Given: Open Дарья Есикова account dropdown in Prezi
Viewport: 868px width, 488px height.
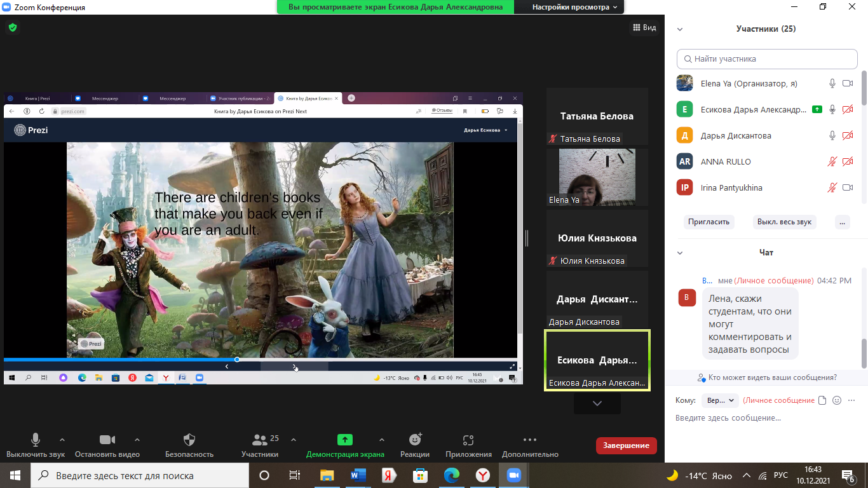Looking at the screenshot, I should coord(485,130).
